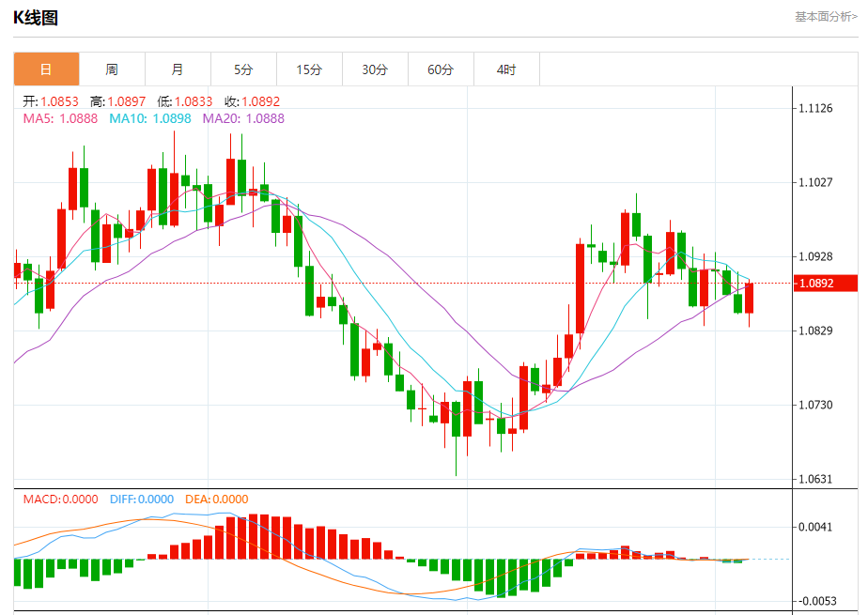Click the tallest red MACD histogram bar
Image resolution: width=868 pixels, height=615 pixels.
tap(254, 536)
